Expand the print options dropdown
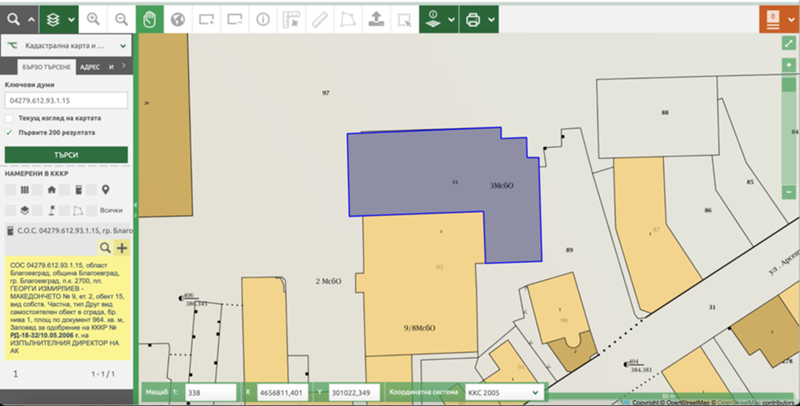This screenshot has height=406, width=800. [502, 19]
